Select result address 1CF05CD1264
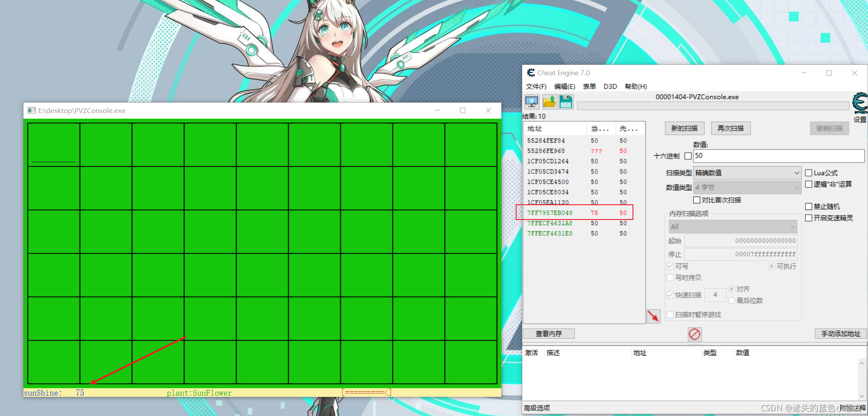The width and height of the screenshot is (868, 416). (x=548, y=161)
